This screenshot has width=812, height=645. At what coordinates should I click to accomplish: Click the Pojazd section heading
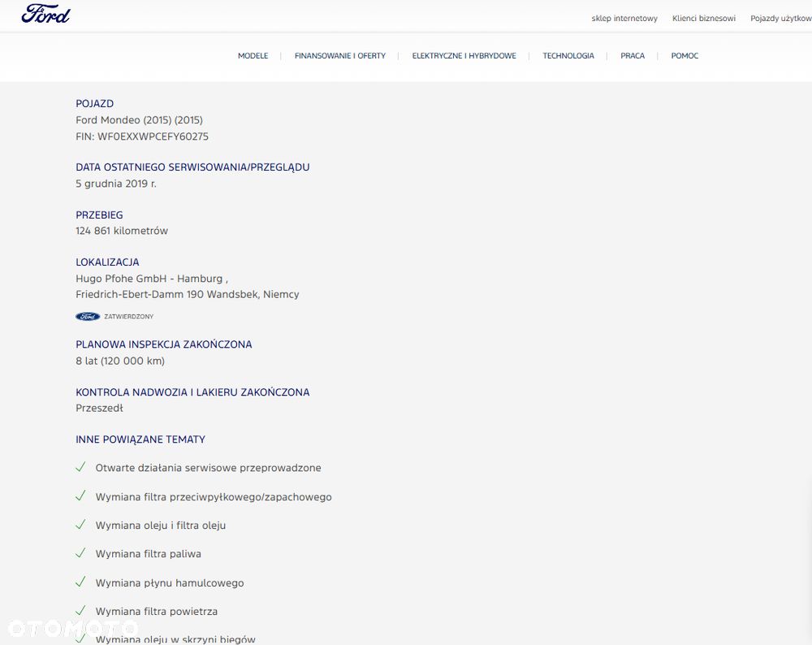click(95, 104)
